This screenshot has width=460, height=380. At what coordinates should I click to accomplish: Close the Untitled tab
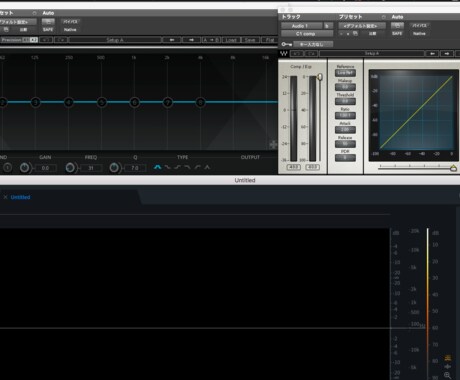coord(5,197)
